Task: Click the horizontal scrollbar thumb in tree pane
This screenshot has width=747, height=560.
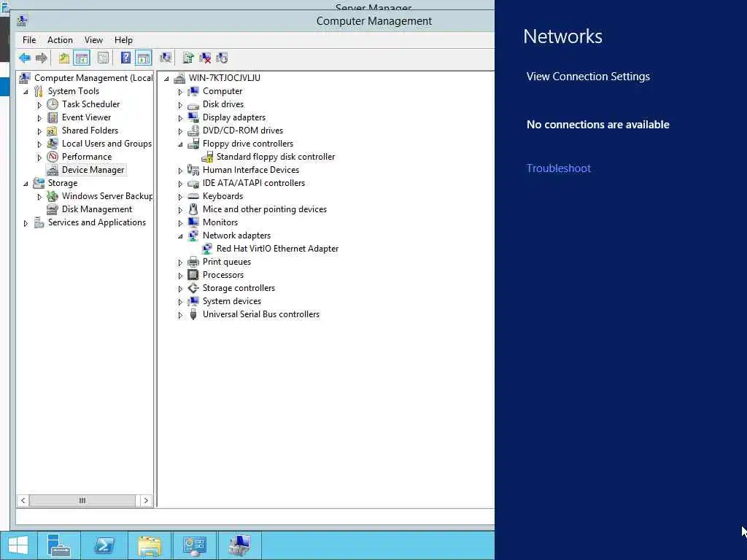Action: point(82,500)
